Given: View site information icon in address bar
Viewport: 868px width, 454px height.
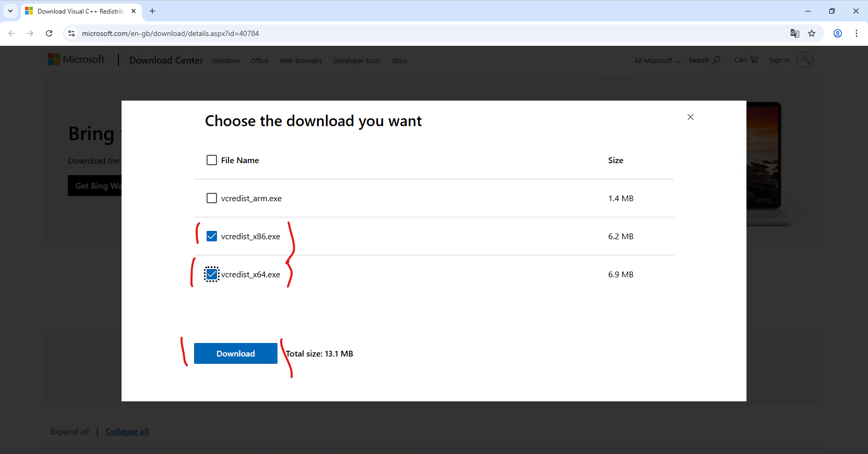Looking at the screenshot, I should [71, 33].
